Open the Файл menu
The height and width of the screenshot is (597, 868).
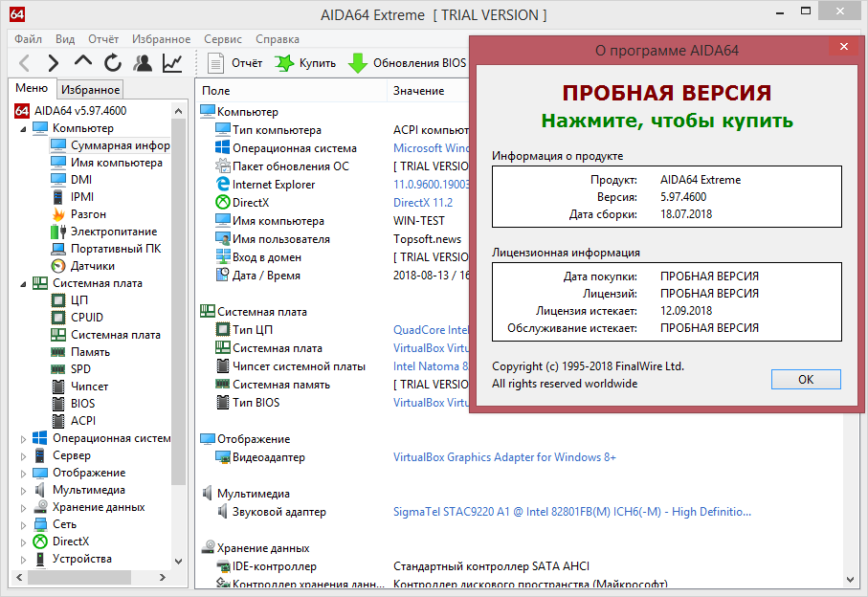coord(29,39)
